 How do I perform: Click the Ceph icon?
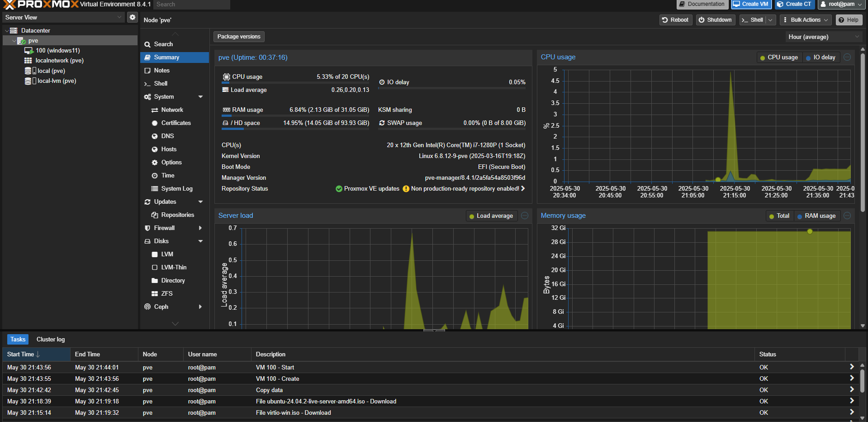coord(147,307)
